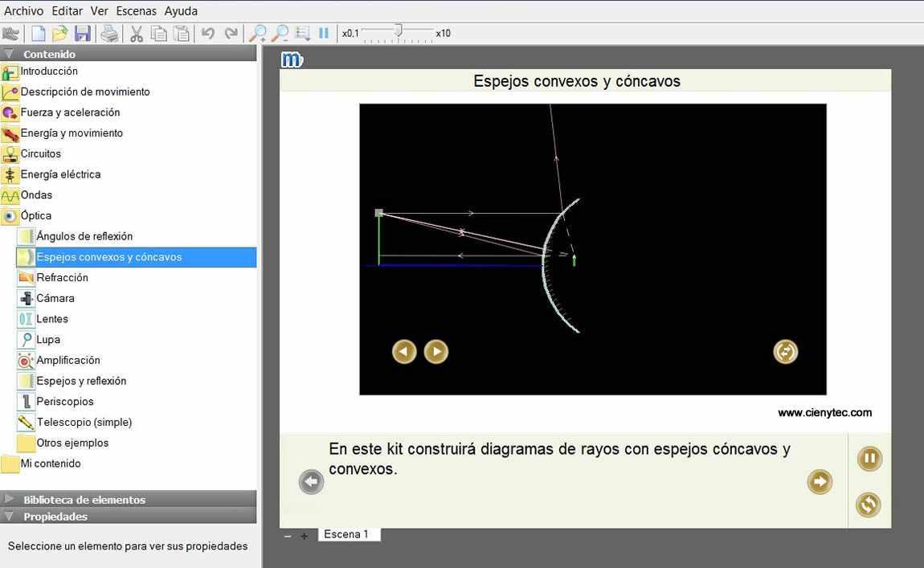The width and height of the screenshot is (924, 568).
Task: Collapse the Propiedades panel
Action: click(9, 517)
